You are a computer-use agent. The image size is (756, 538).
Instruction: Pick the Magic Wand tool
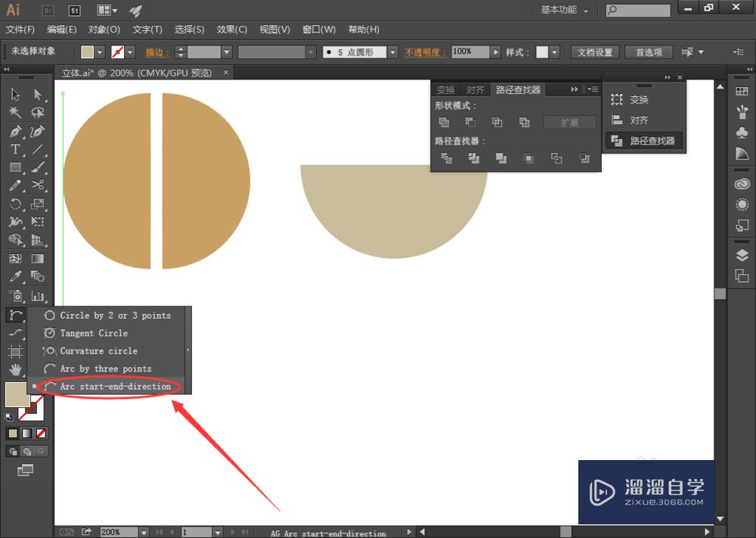[x=15, y=113]
